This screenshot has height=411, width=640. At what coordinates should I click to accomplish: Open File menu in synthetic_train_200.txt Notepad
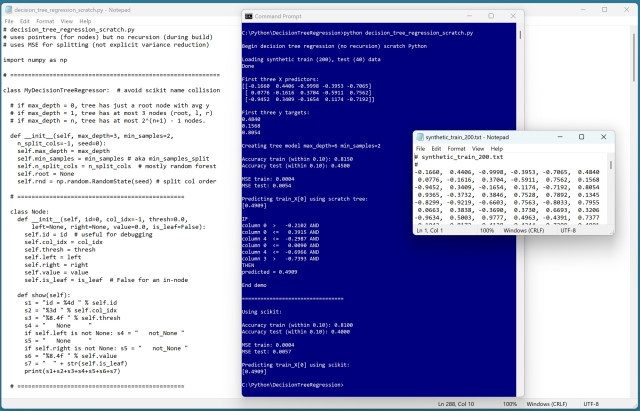pyautogui.click(x=421, y=149)
